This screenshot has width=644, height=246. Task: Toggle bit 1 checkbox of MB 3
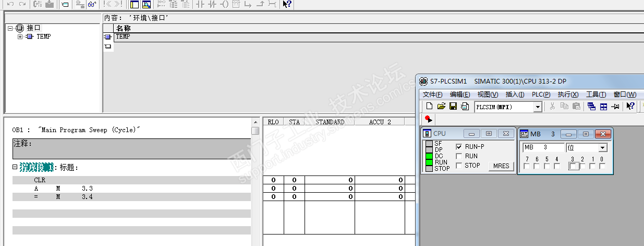pos(593,167)
